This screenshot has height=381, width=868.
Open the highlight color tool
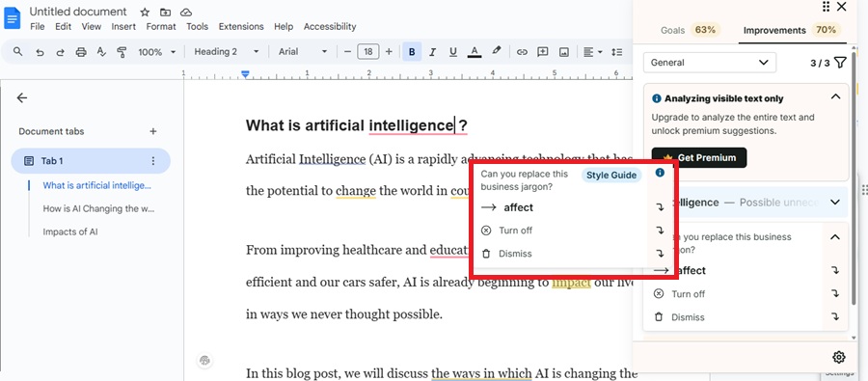pos(496,51)
